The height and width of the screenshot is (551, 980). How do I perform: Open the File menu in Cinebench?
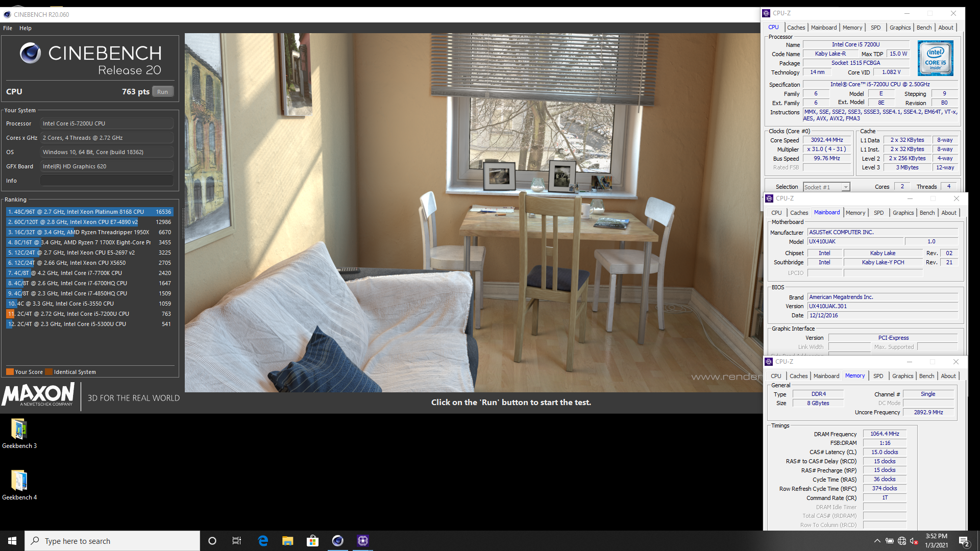pyautogui.click(x=8, y=28)
